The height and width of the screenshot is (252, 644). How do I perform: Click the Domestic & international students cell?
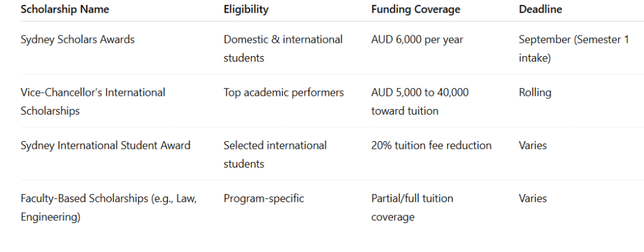pos(283,49)
